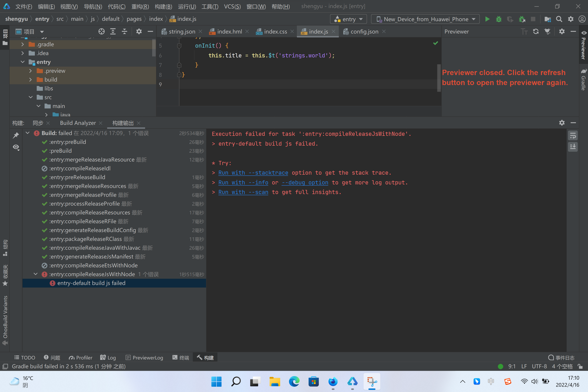Open the project structure folder icon
Viewport: 588px width, 392px height.
click(x=548, y=19)
